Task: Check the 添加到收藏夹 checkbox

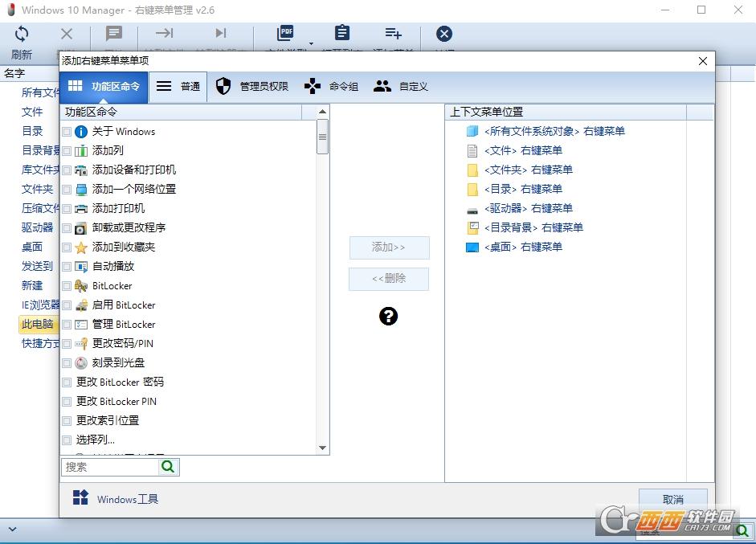Action: tap(67, 247)
